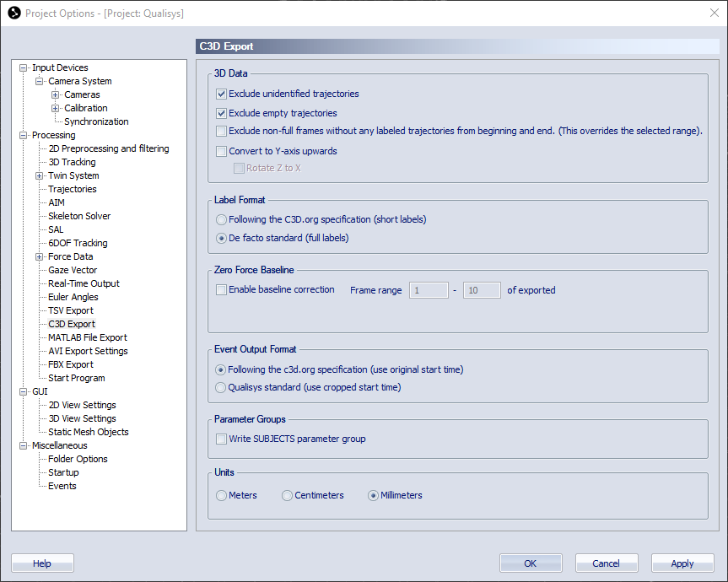Screen dimensions: 728x582
Task: Expand the Cameras tree node
Action: coord(55,95)
